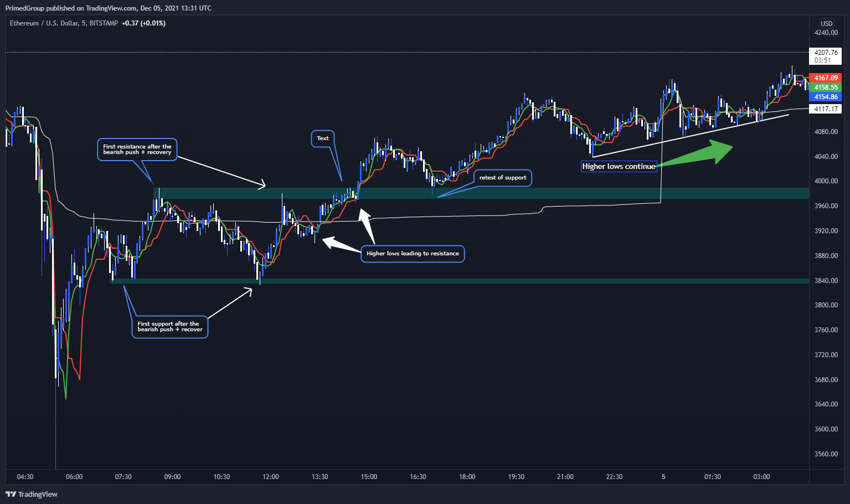Select the First support after the bearish push callout
Viewport: 850px width, 504px height.
tap(170, 327)
